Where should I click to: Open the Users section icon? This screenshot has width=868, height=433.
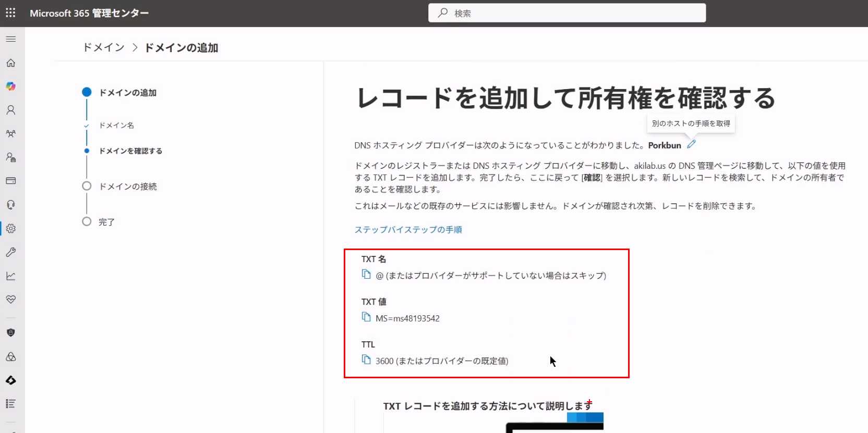[10, 110]
